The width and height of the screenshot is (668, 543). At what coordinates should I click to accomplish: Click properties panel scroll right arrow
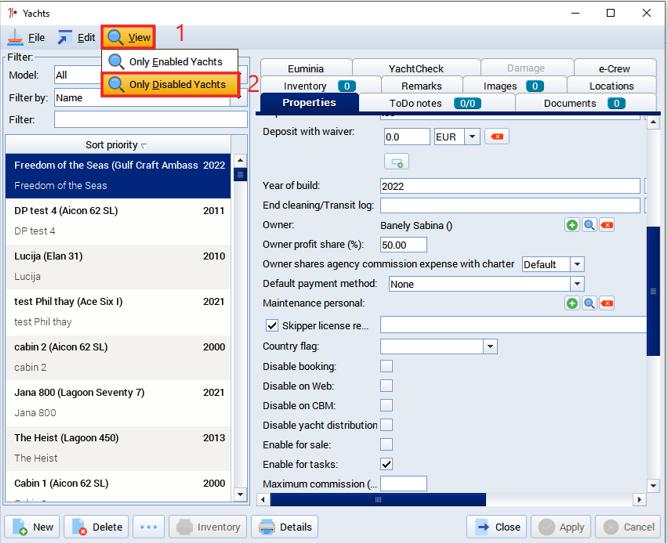pyautogui.click(x=639, y=500)
